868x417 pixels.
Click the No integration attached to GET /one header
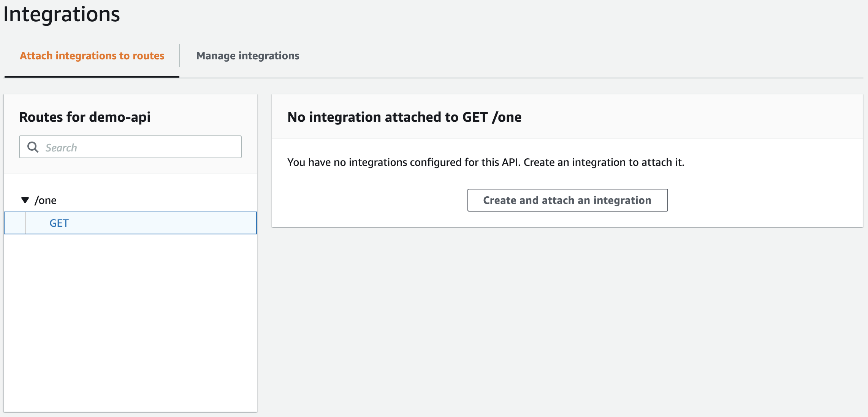[404, 117]
